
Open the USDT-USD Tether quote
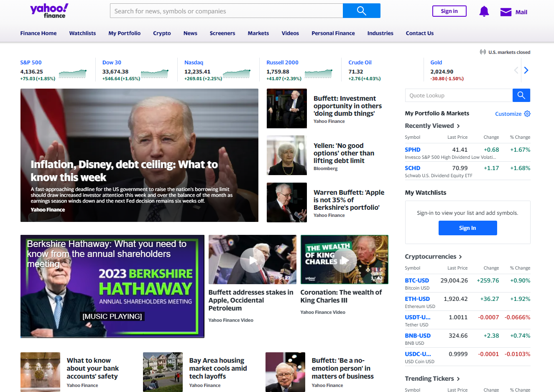tap(418, 317)
